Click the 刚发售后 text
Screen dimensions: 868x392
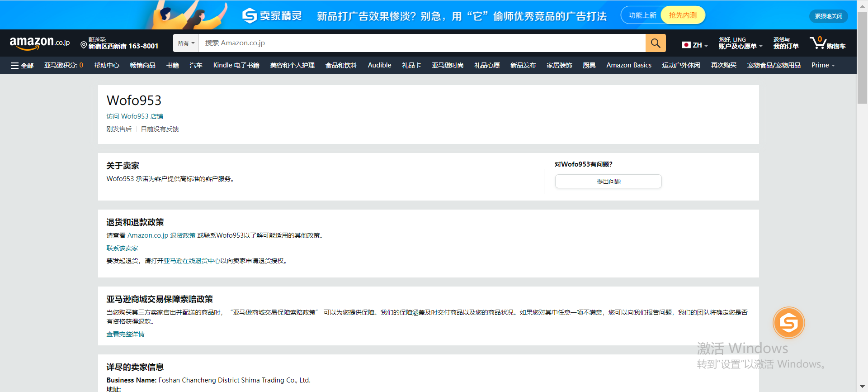click(x=119, y=129)
